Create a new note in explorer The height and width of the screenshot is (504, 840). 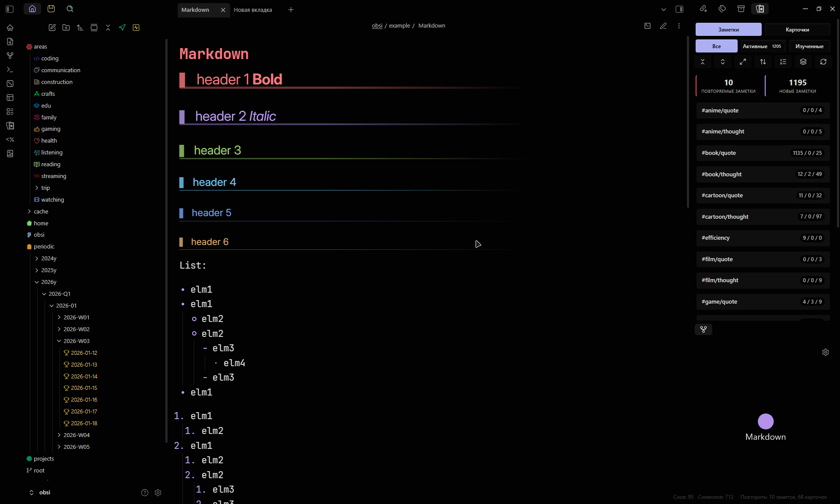tap(52, 28)
